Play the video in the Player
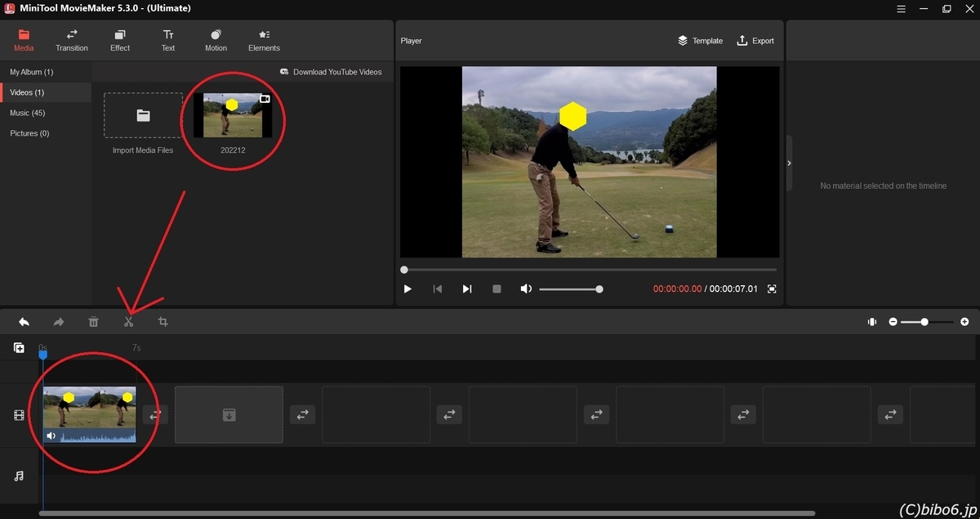Image resolution: width=980 pixels, height=519 pixels. (408, 289)
